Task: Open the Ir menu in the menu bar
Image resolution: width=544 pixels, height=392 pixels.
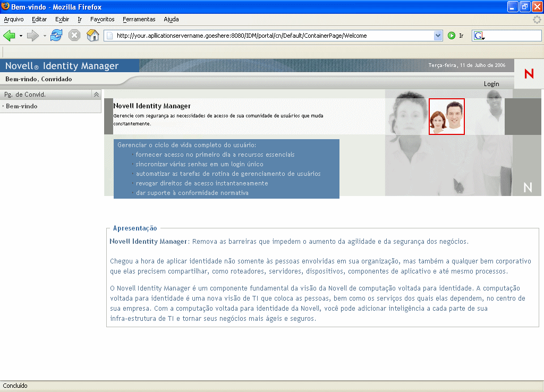Action: pyautogui.click(x=80, y=20)
